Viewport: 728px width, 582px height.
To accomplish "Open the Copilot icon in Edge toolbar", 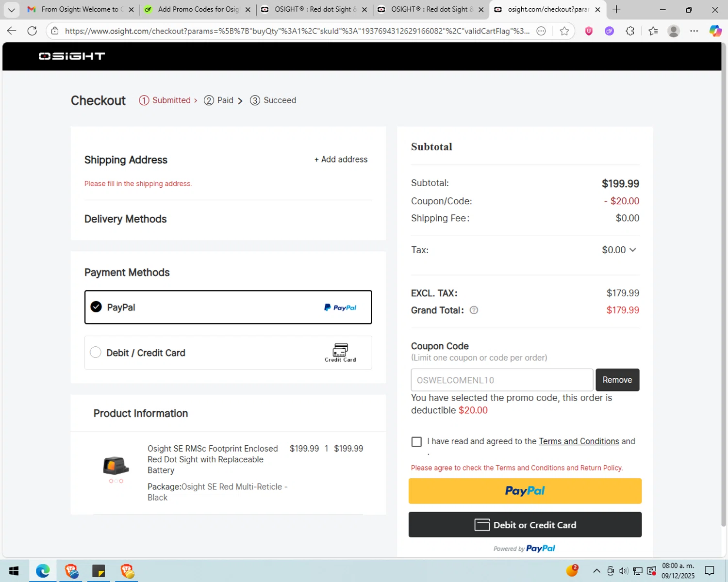I will point(715,31).
